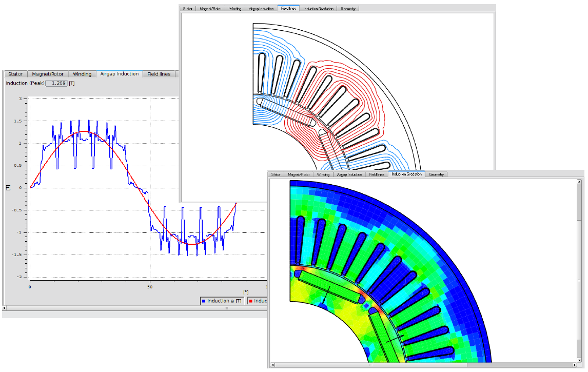
Task: Open Stator tab in induction gradation window
Action: pyautogui.click(x=276, y=174)
